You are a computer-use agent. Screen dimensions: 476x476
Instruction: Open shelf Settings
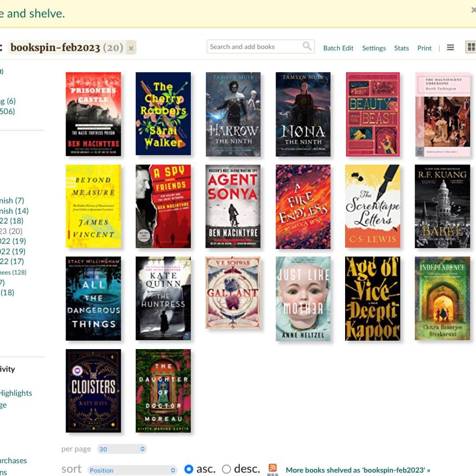coord(374,48)
